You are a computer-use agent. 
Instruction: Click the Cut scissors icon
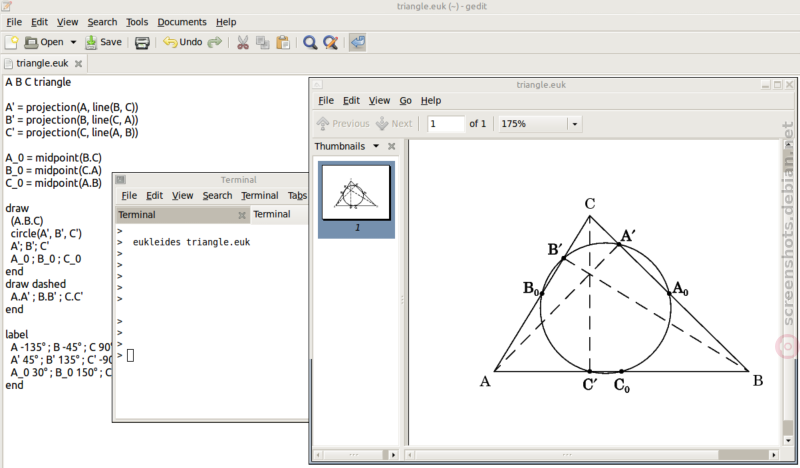click(x=243, y=42)
